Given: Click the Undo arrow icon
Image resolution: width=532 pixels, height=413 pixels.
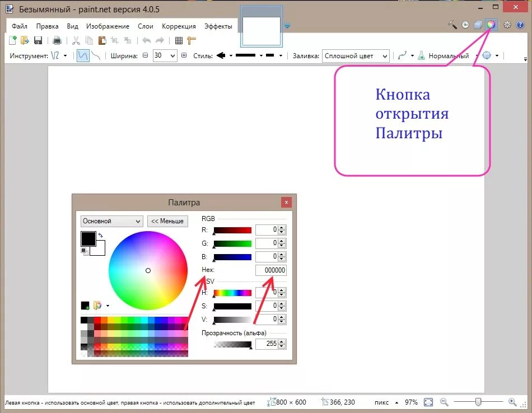Looking at the screenshot, I should click(x=147, y=40).
